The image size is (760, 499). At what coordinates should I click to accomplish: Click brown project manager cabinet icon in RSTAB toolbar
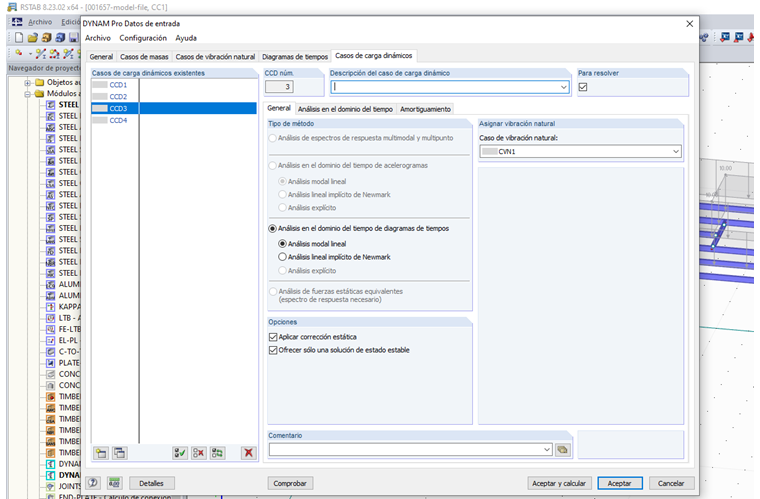click(x=47, y=38)
